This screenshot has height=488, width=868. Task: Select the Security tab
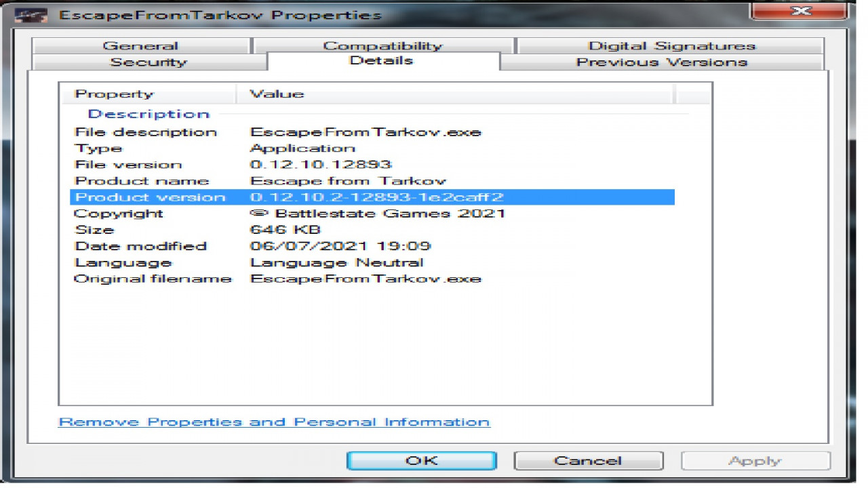148,62
